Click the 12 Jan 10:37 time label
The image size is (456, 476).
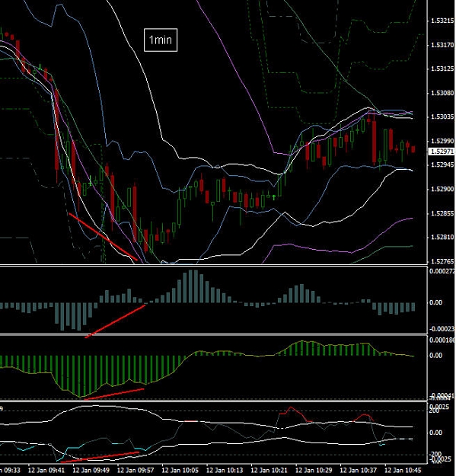click(359, 470)
